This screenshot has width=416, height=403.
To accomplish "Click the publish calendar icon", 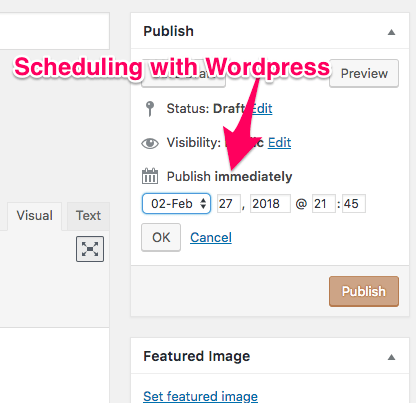I will (x=150, y=176).
